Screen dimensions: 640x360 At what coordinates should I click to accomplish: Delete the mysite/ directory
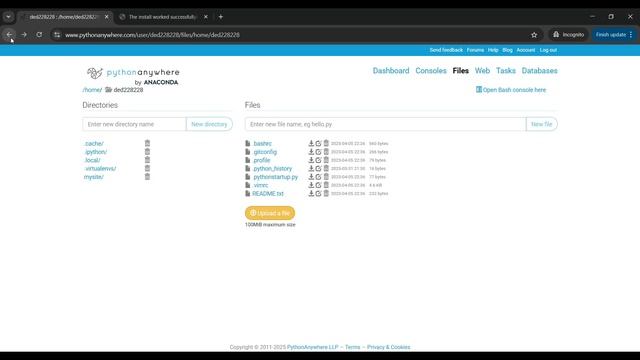click(x=147, y=177)
